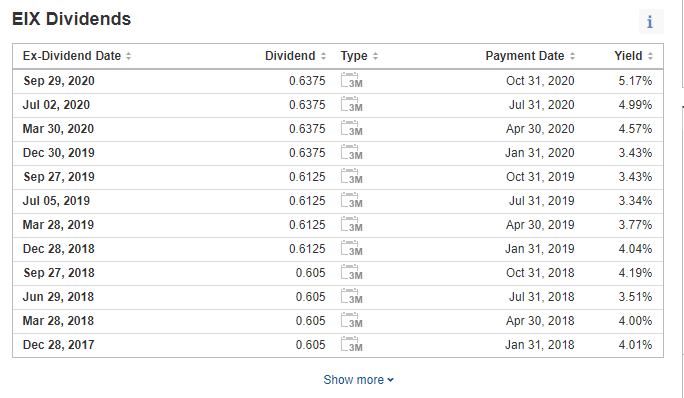Click the 3M icon for Mar 28, 2018
This screenshot has width=684, height=398.
point(352,320)
